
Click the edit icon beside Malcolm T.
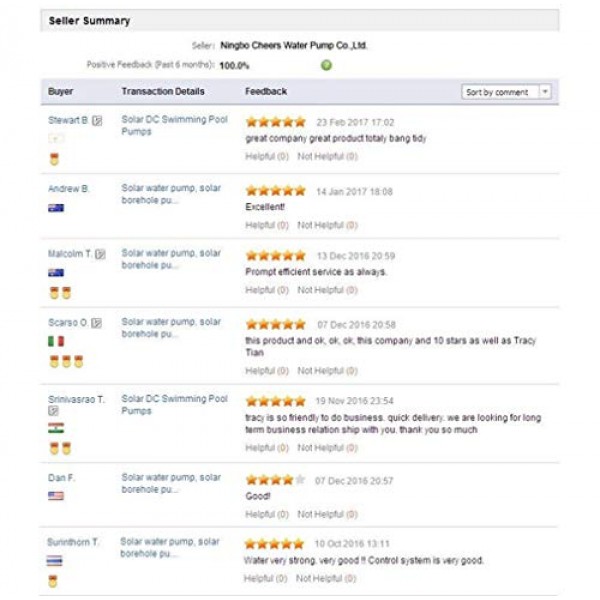click(x=100, y=254)
